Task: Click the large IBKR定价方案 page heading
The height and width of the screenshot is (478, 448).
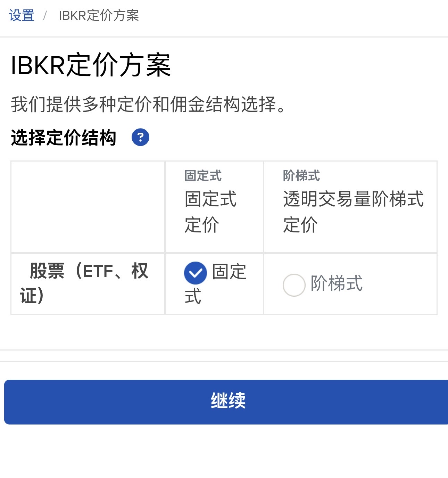Action: coord(91,65)
